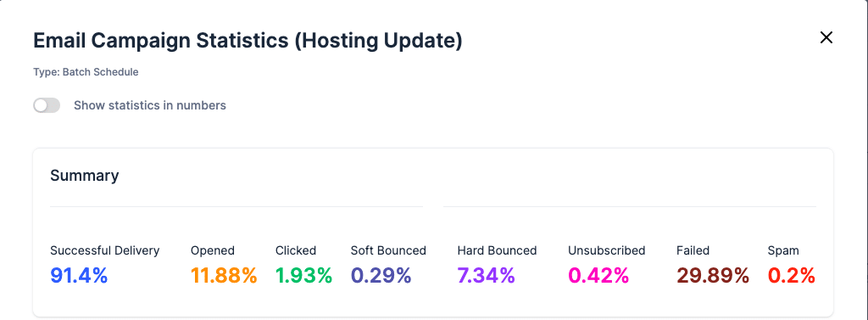
Task: Click the Summary section heading
Action: tap(84, 176)
